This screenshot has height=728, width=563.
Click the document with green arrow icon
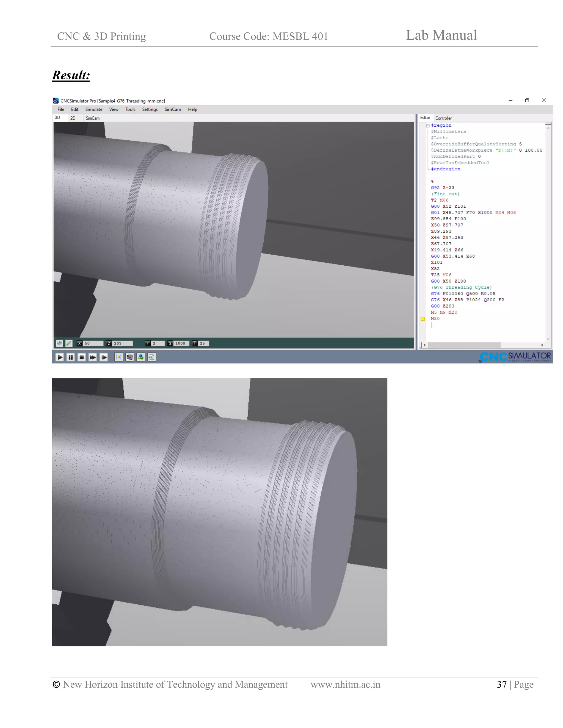152,357
